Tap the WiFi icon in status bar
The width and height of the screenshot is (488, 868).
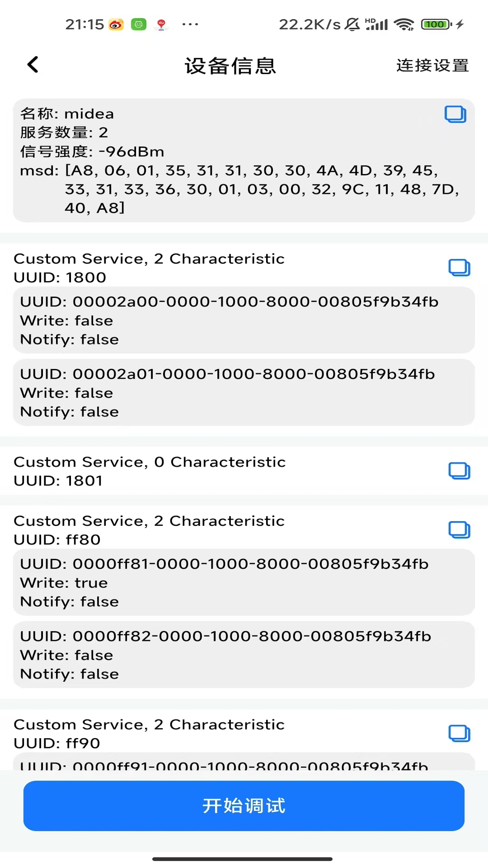coord(404,24)
